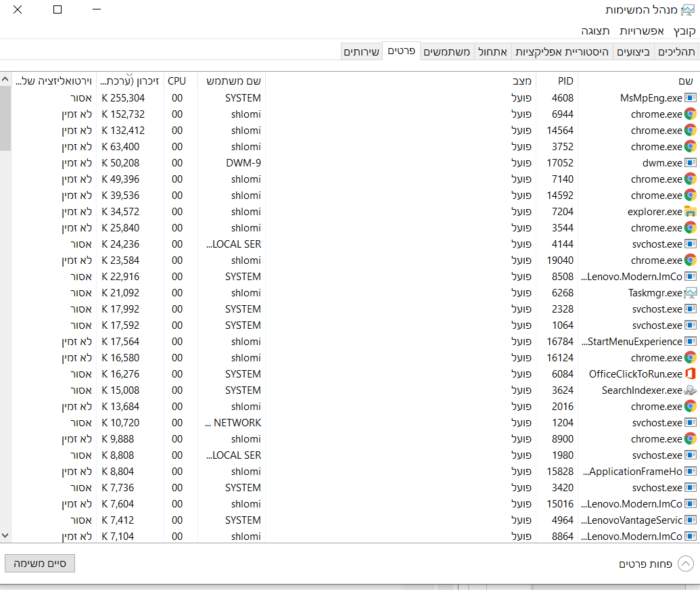Select memory value 34,572 K
The image size is (700, 590).
click(120, 212)
